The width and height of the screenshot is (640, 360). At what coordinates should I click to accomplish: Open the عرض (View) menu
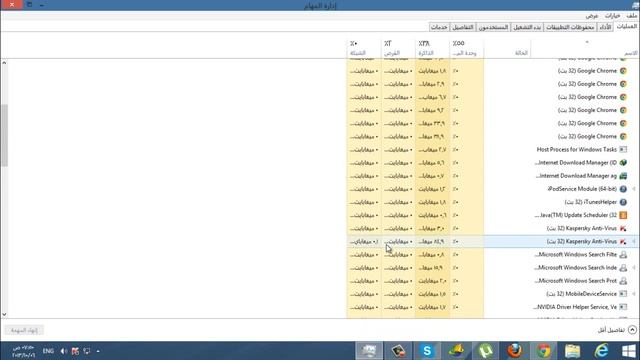click(591, 16)
